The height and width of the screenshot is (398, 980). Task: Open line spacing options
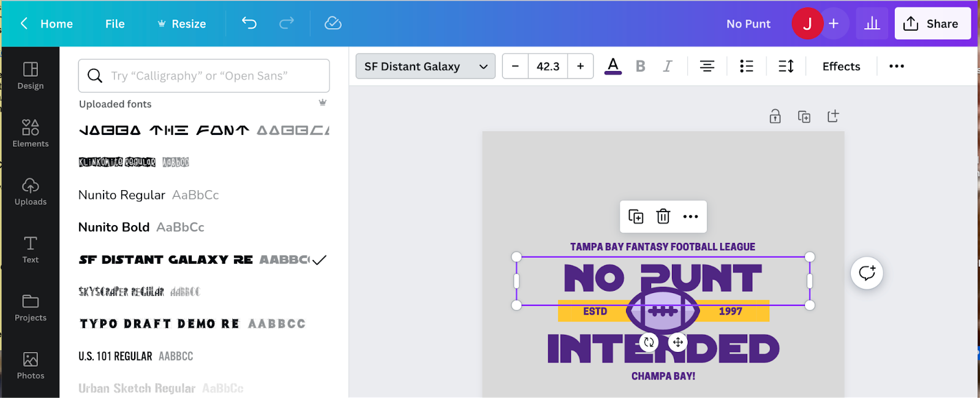click(x=786, y=66)
